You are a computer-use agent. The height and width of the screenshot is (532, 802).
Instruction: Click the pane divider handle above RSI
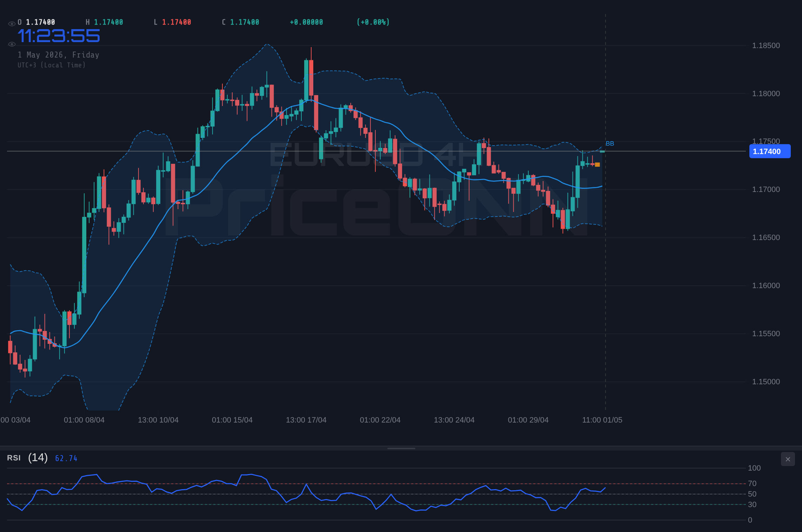[401, 448]
